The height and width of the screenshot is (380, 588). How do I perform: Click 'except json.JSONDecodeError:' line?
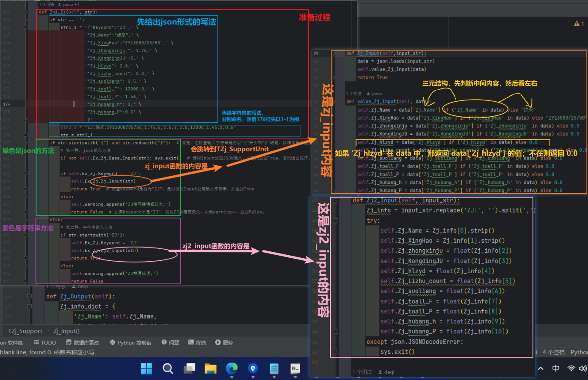click(x=415, y=342)
